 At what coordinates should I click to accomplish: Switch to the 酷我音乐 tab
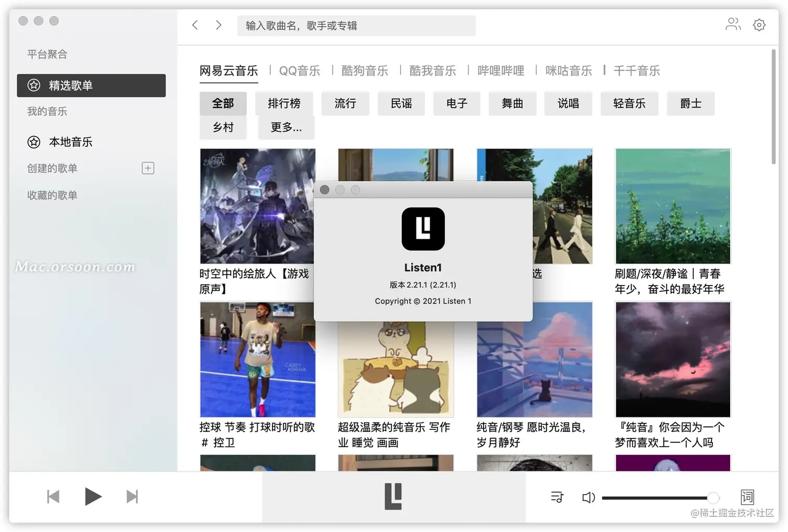[x=433, y=71]
